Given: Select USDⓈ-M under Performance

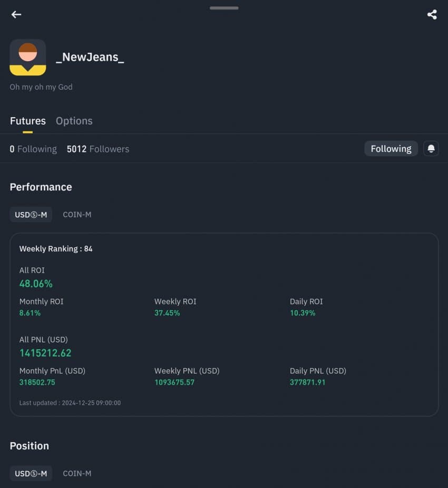Looking at the screenshot, I should coord(31,215).
